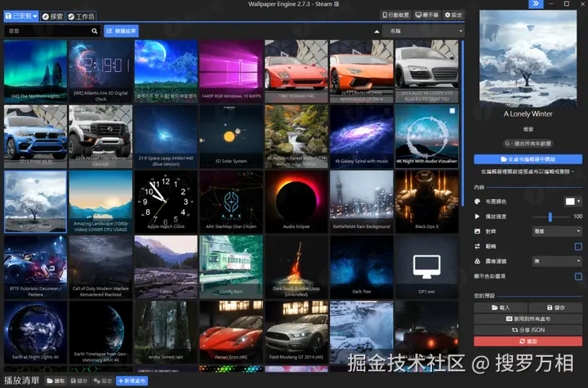The width and height of the screenshot is (588, 388).
Task: Click large A Lonely Winter preview image
Action: coord(528,59)
